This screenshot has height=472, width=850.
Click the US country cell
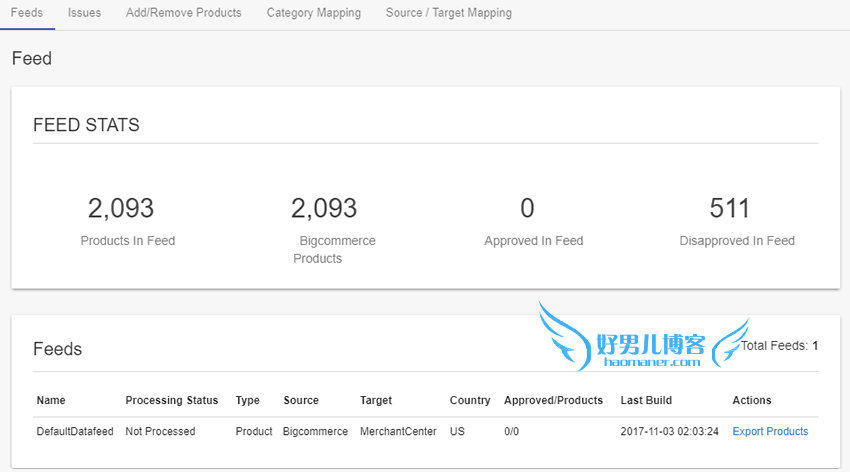(457, 431)
